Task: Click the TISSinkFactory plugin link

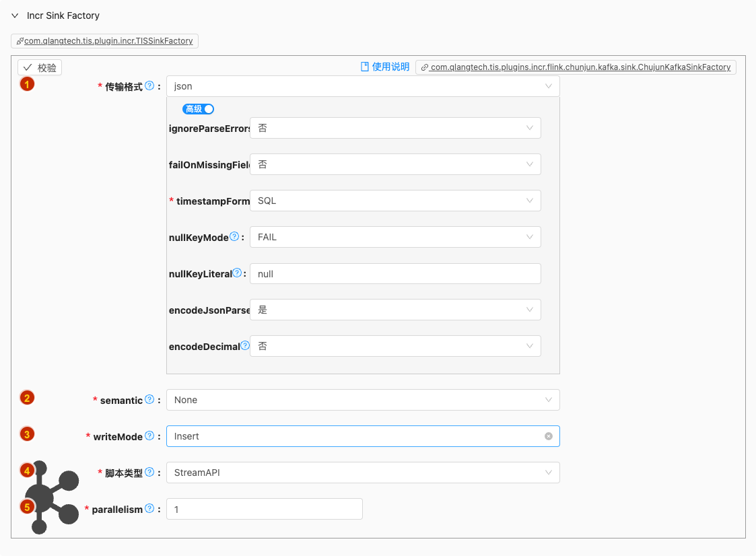Action: 104,41
